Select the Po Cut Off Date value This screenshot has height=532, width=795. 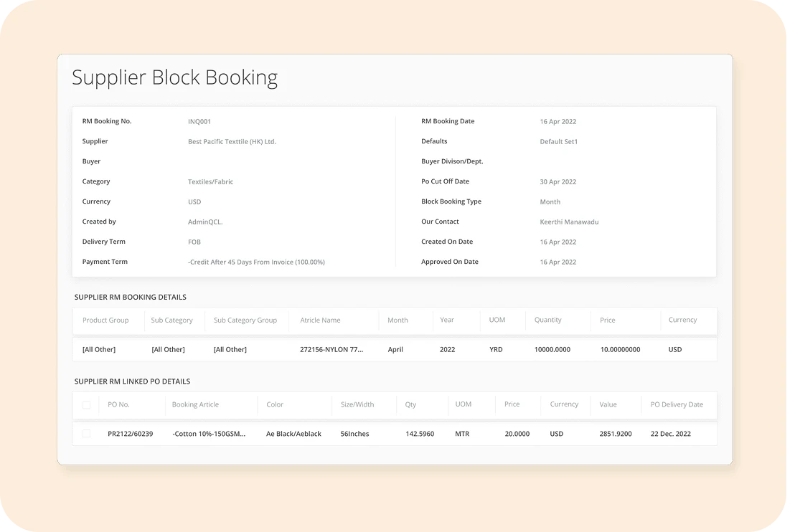558,182
